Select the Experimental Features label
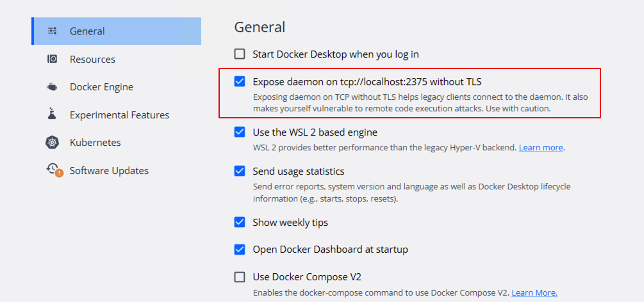This screenshot has height=302, width=644. 120,115
